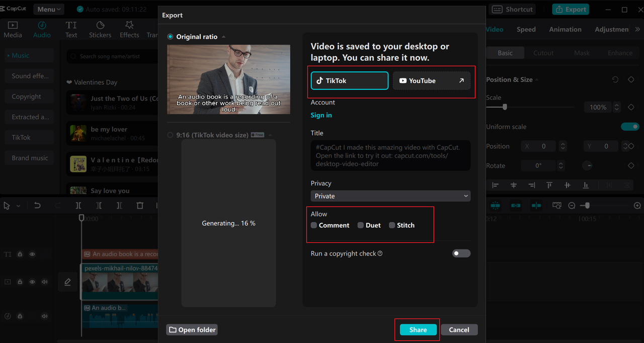Zoom in the timeline
This screenshot has height=343, width=644.
pyautogui.click(x=637, y=206)
